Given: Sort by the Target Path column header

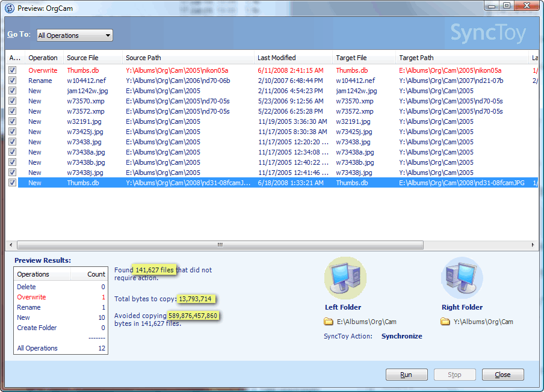Looking at the screenshot, I should pos(462,58).
